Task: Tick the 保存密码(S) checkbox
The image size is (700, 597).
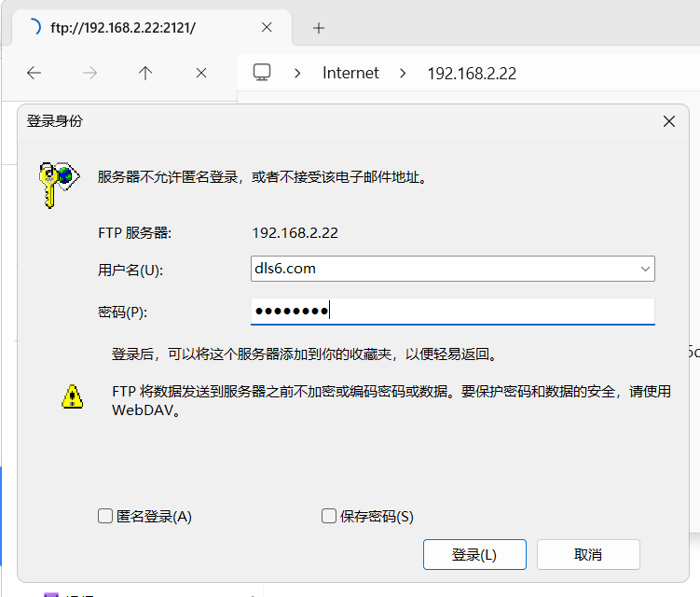Action: tap(328, 516)
